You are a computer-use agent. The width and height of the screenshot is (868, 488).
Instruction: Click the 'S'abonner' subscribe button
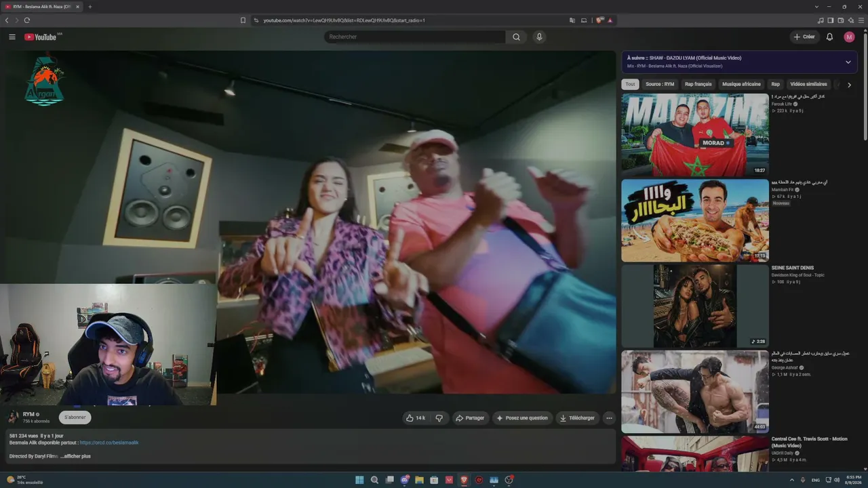75,418
